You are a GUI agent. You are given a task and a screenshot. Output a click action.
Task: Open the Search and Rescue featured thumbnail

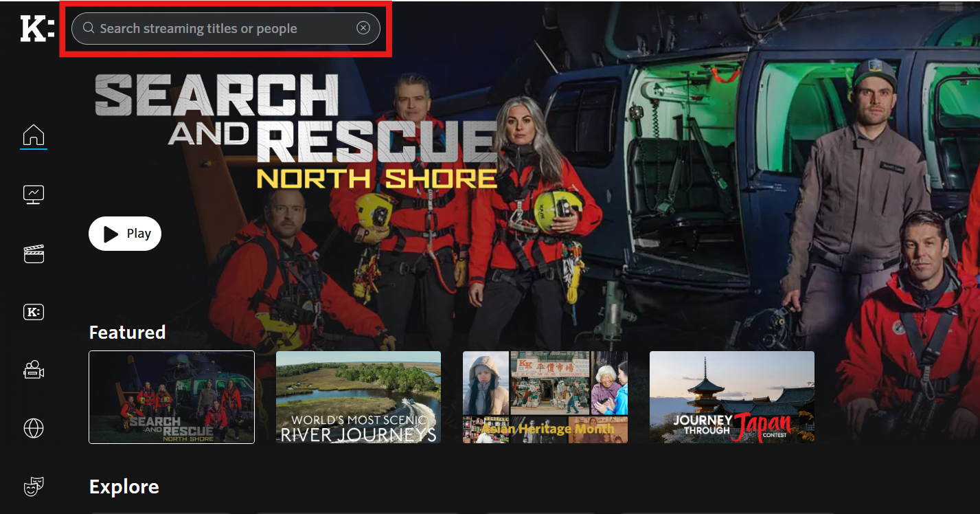click(172, 397)
